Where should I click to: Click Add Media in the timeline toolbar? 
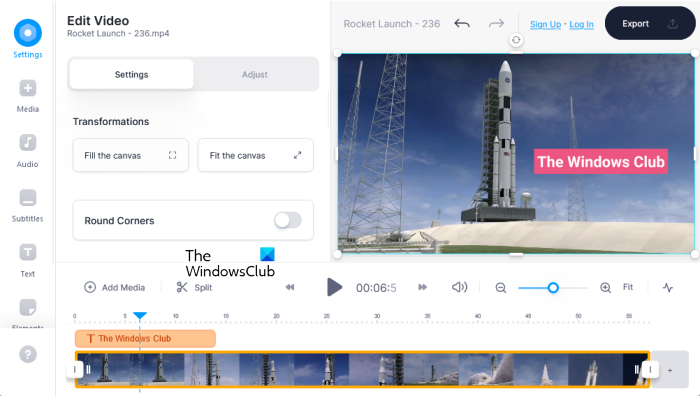pos(115,288)
